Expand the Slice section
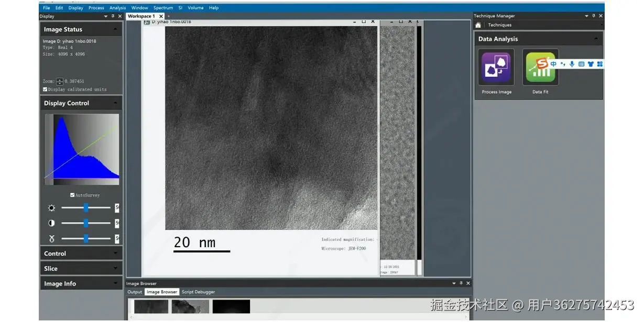The width and height of the screenshot is (644, 322). pyautogui.click(x=115, y=269)
